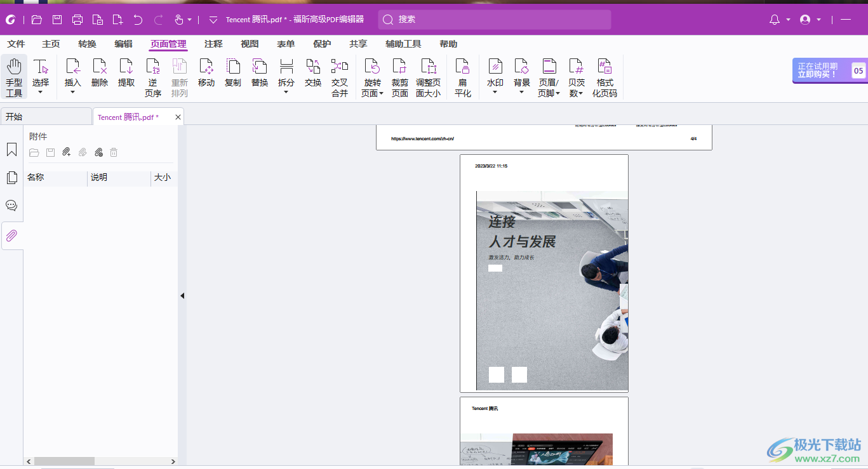Switch to the 编辑 edit tab
The height and width of the screenshot is (469, 868).
pyautogui.click(x=123, y=44)
